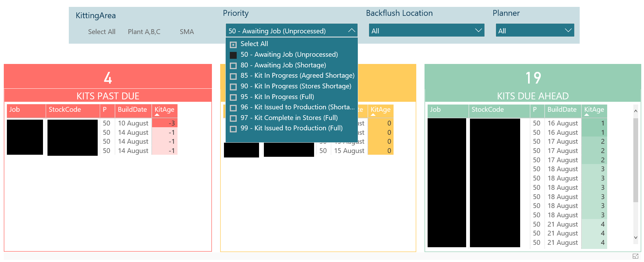Select the KitAge -3 cell in Past Due
Viewport: 644px width, 262px height.
point(164,123)
